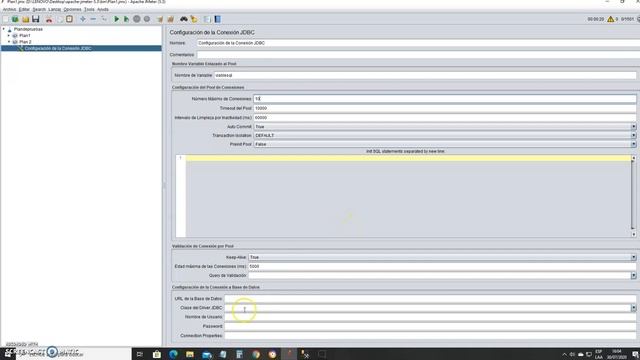
Task: Open the Ayuda menu
Action: tap(103, 9)
